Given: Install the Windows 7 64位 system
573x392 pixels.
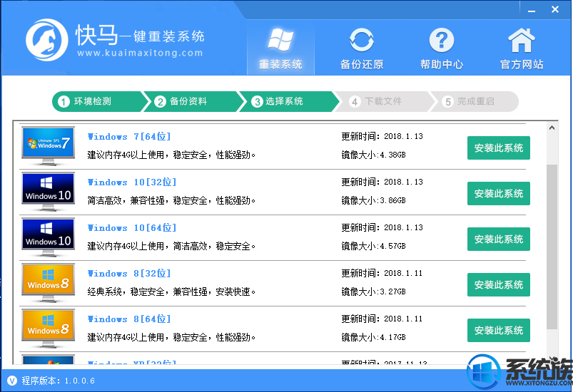Looking at the screenshot, I should point(499,148).
